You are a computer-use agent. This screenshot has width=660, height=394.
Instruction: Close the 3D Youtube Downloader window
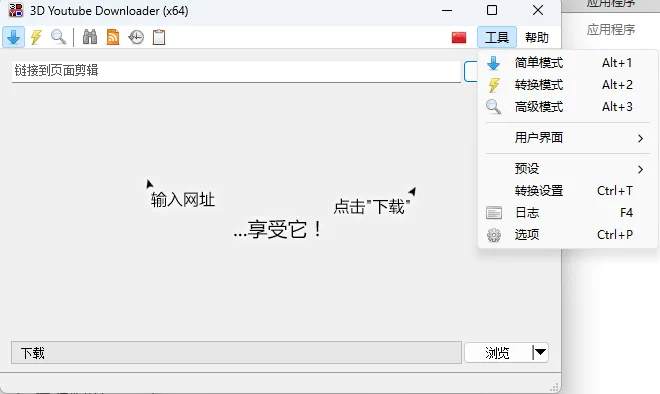coord(538,10)
